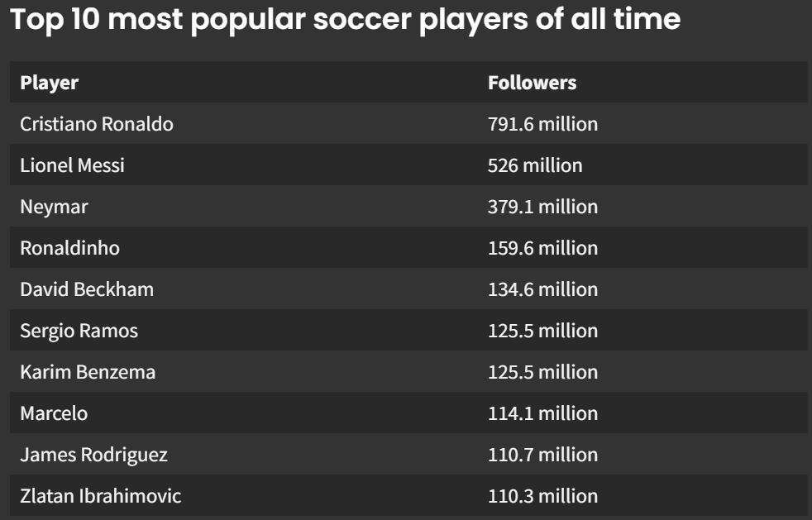Select the 159.6 million followers value

coord(542,248)
